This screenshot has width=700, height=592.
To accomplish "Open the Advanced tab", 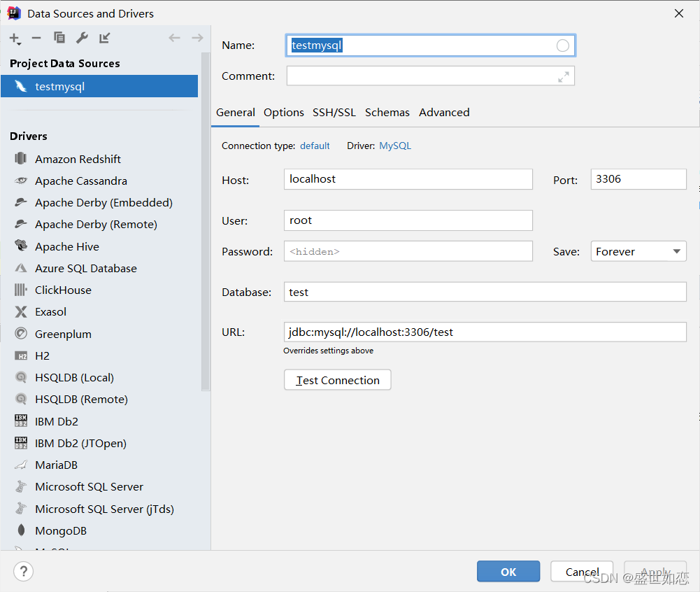I will click(444, 113).
